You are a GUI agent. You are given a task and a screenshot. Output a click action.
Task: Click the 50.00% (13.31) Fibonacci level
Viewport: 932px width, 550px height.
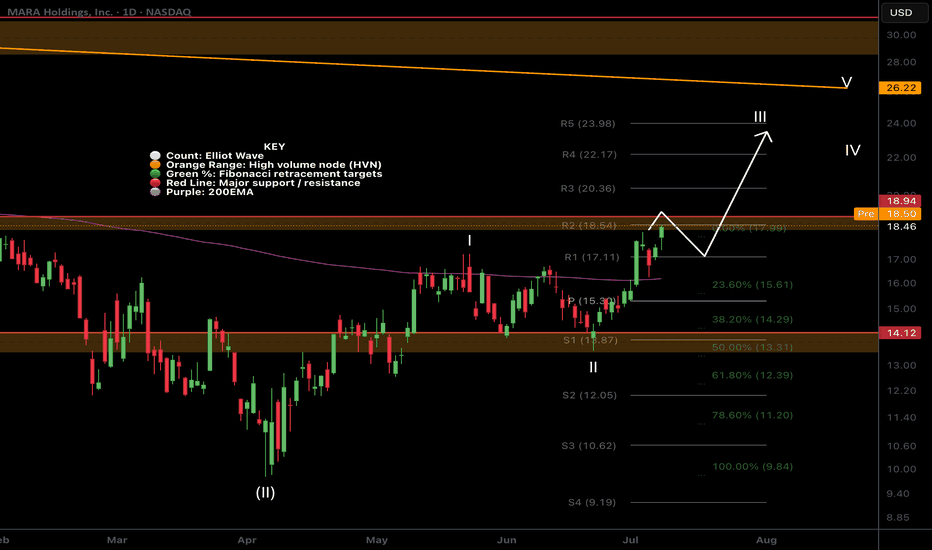pyautogui.click(x=752, y=347)
